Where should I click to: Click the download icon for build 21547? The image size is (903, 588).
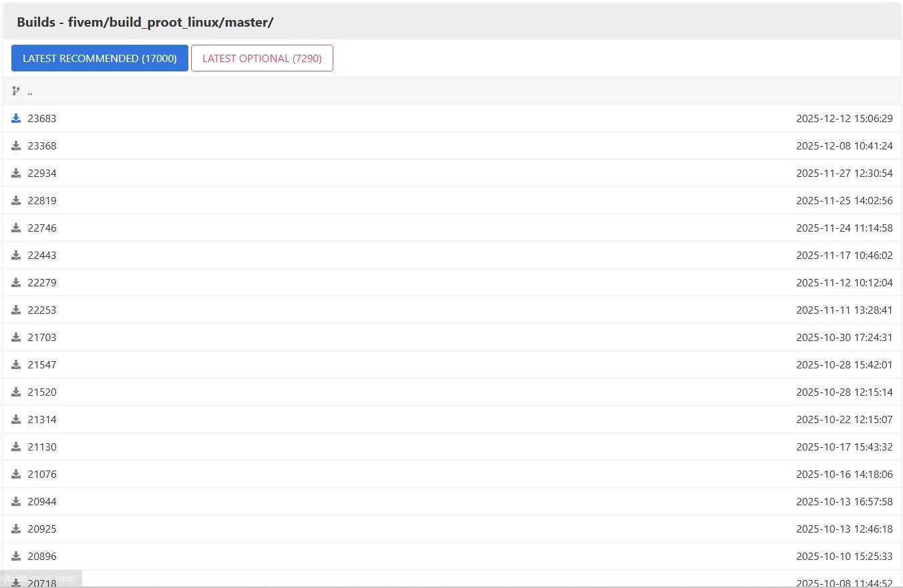(16, 364)
